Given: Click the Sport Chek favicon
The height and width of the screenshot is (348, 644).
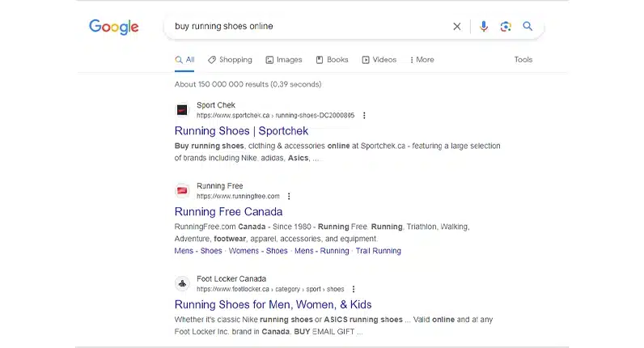Looking at the screenshot, I should pos(182,110).
